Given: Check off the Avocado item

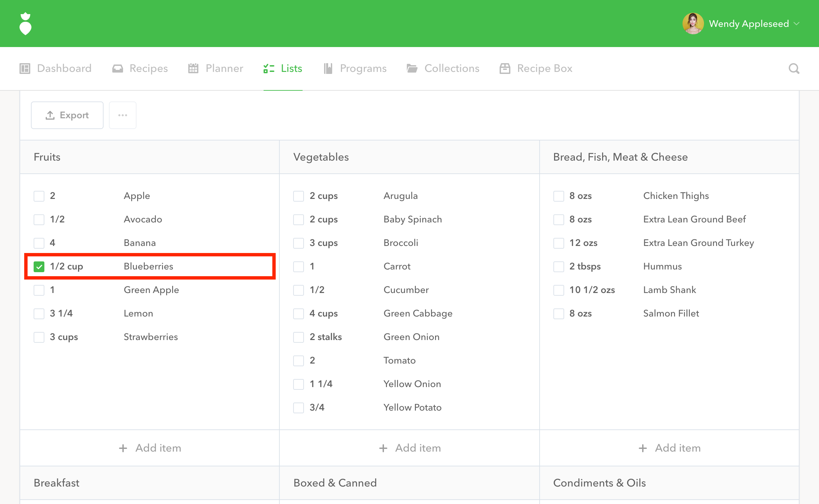Looking at the screenshot, I should tap(39, 220).
